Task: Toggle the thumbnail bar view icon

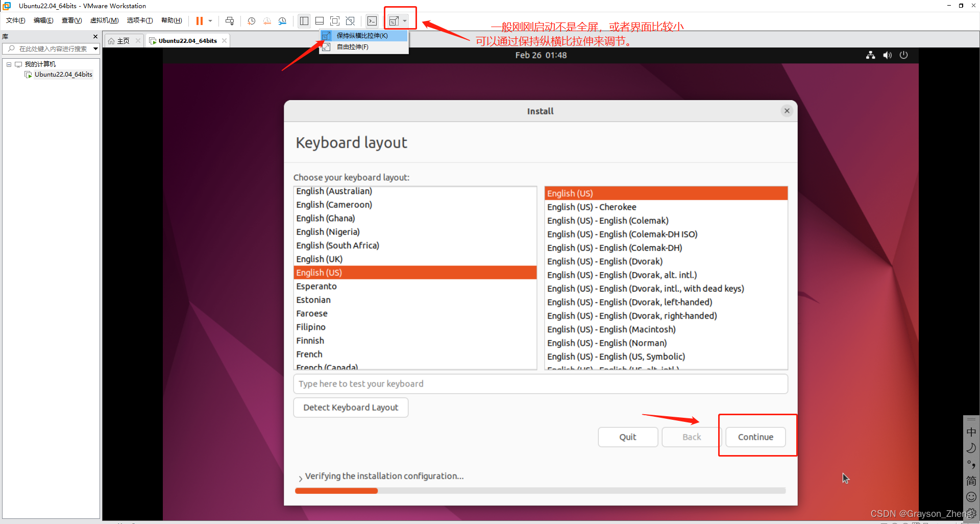Action: [320, 21]
